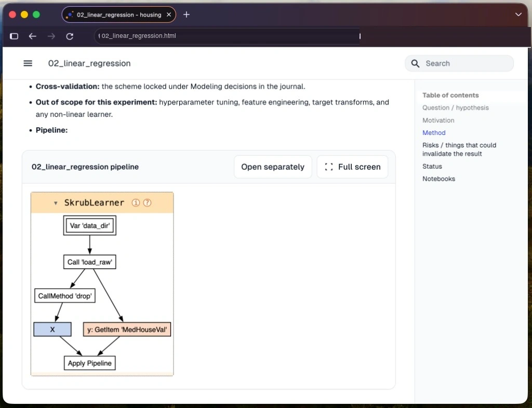532x408 pixels.
Task: Click the Pipeline: bullet label
Action: click(51, 130)
